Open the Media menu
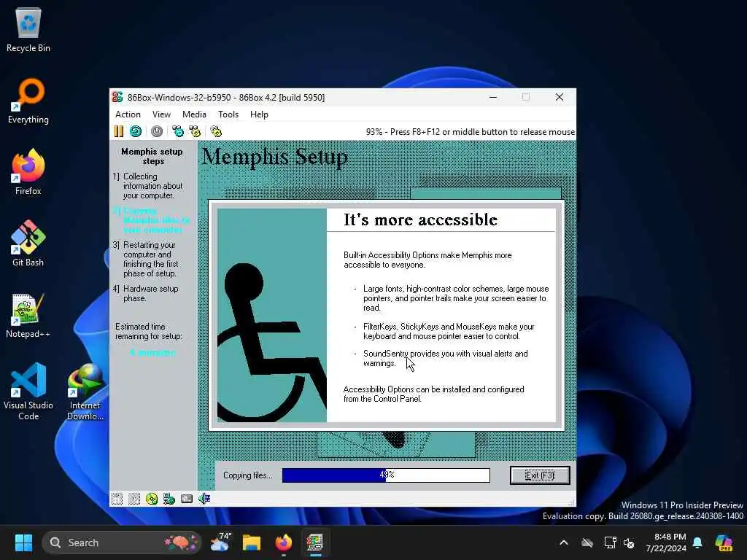747x560 pixels. [x=194, y=114]
